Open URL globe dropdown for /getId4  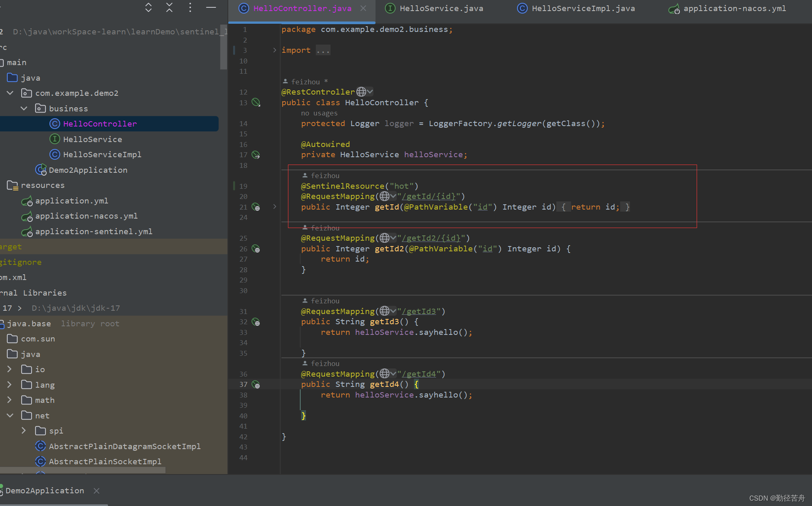coord(388,374)
